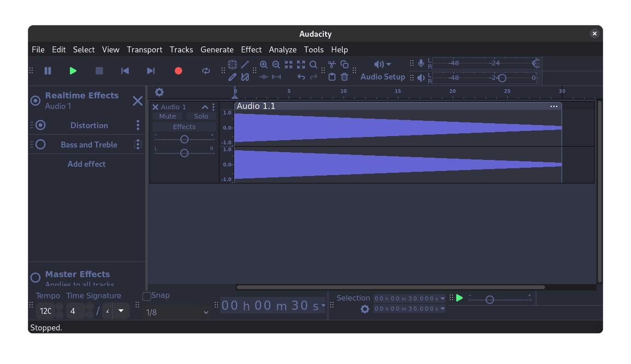
Task: Click the Add effect button
Action: pyautogui.click(x=86, y=164)
